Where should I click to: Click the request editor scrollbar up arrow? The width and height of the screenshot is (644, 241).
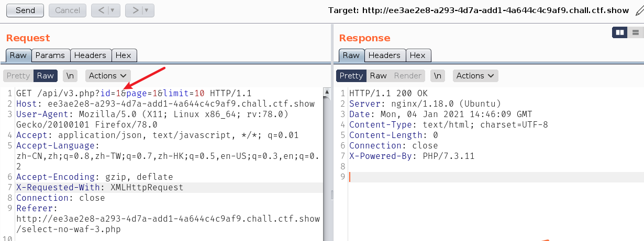pos(327,94)
